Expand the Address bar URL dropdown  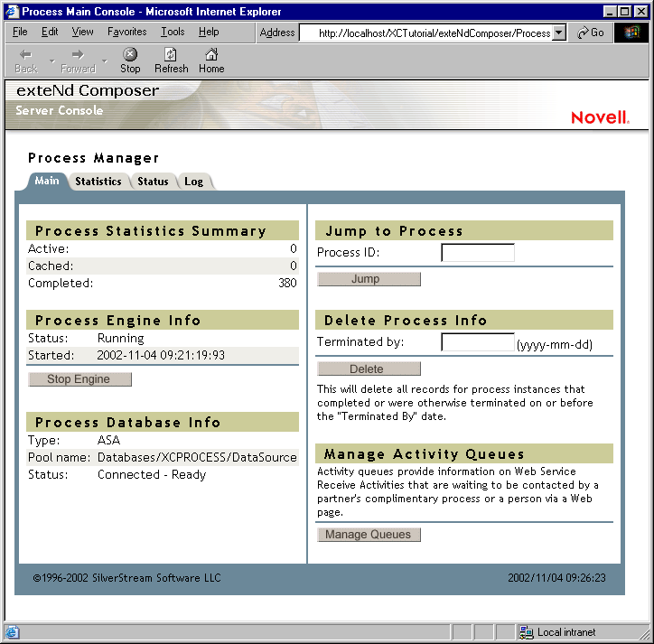pos(558,33)
